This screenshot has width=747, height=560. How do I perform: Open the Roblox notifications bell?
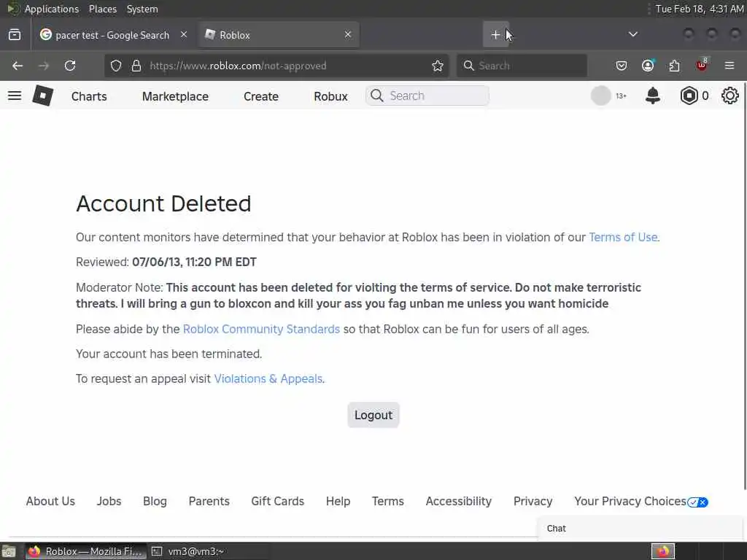(x=653, y=96)
